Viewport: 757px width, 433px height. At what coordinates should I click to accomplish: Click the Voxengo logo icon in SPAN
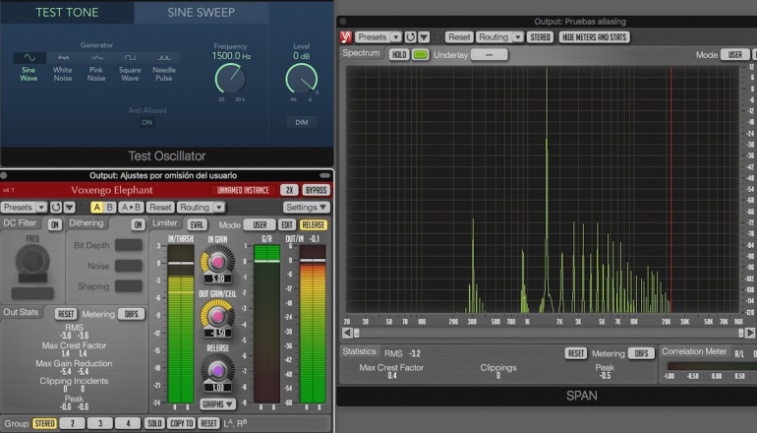point(346,37)
